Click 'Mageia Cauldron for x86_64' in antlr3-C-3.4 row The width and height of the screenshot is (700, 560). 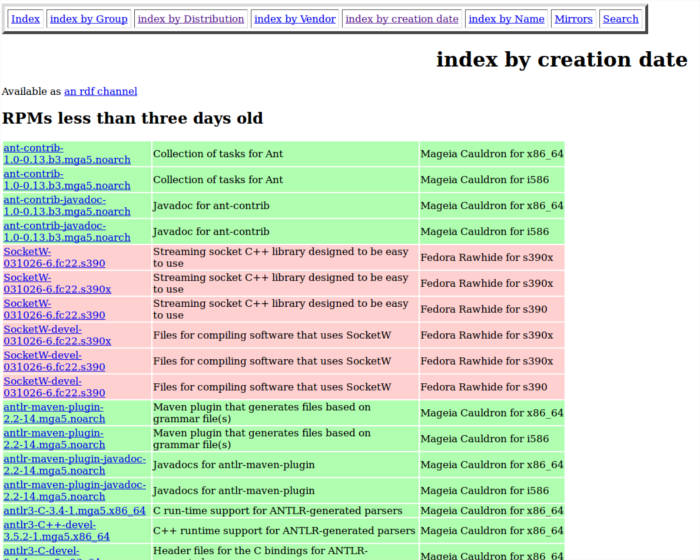(x=492, y=511)
